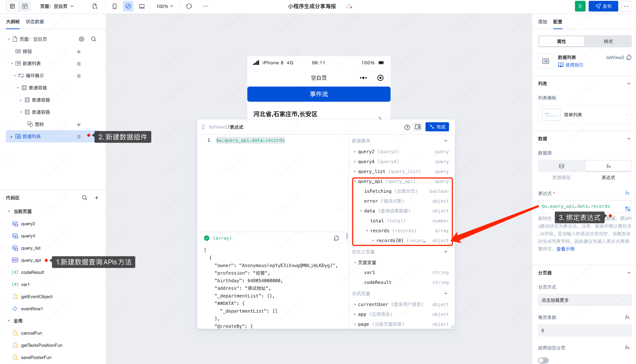The image size is (636, 364).
Task: Switch to the state data tab
Action: pos(35,22)
